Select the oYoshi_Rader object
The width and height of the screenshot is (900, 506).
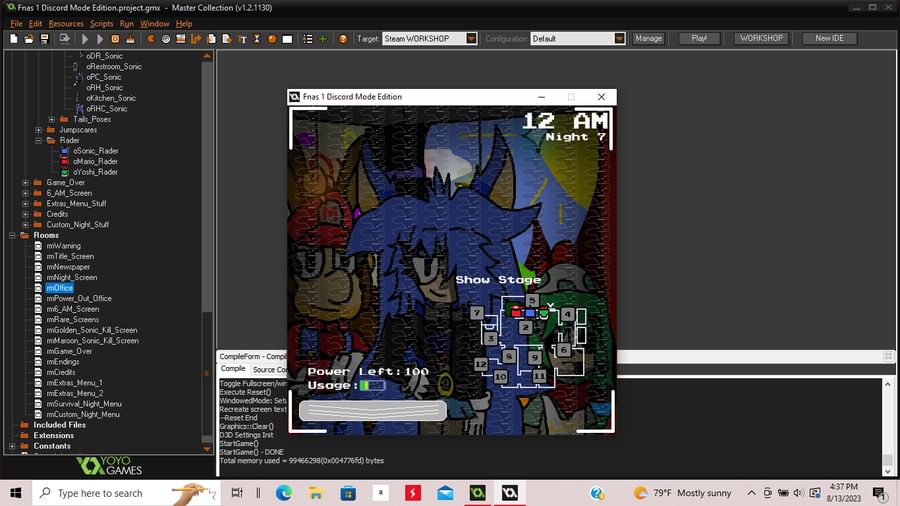click(95, 172)
